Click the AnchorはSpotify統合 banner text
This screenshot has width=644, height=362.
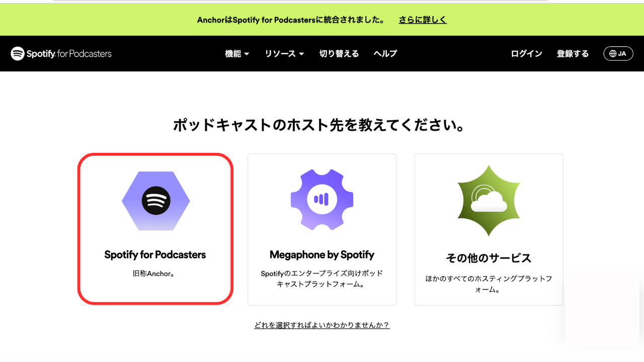click(291, 20)
